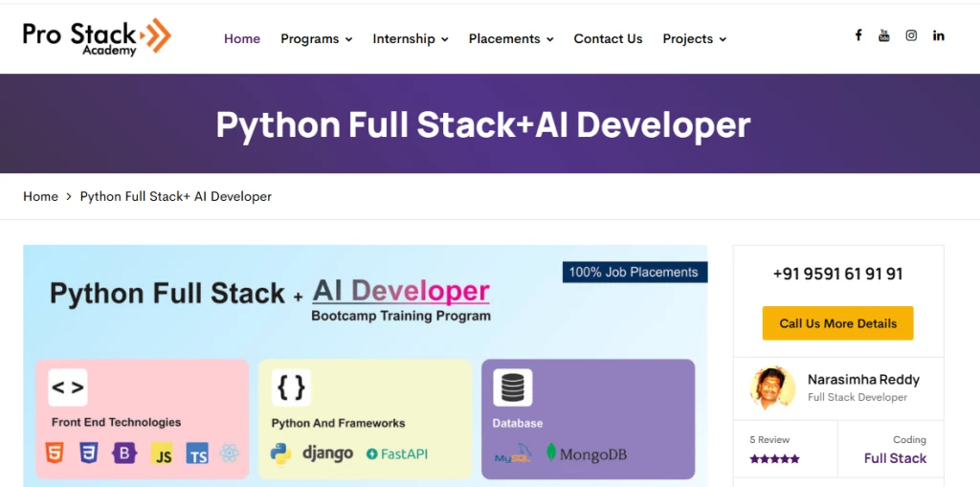Click the Coding label

(x=909, y=440)
